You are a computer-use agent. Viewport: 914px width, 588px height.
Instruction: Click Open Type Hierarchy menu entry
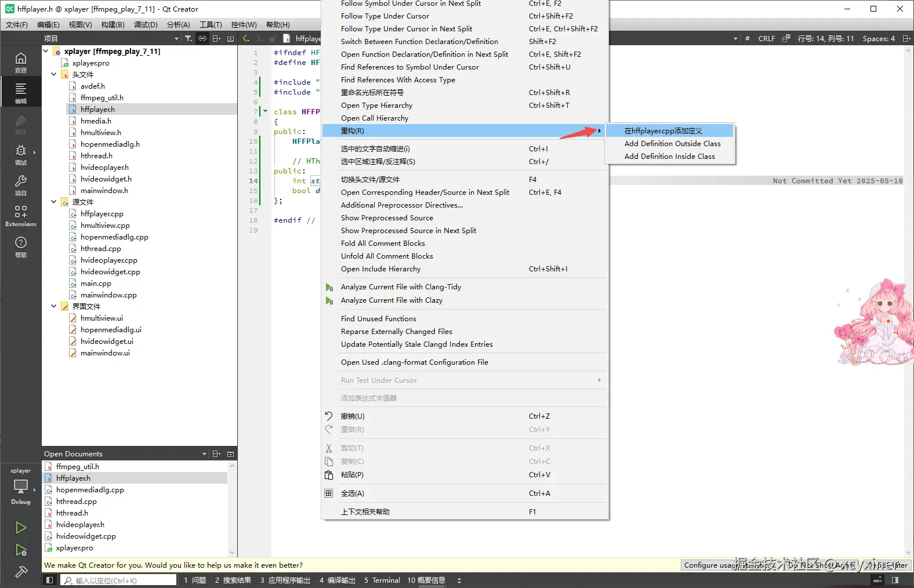(x=465, y=105)
